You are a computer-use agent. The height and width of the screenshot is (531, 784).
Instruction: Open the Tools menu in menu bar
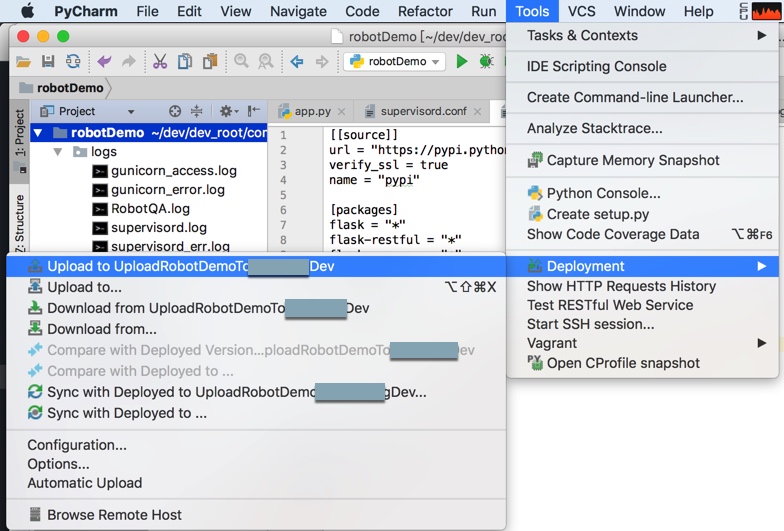pyautogui.click(x=532, y=11)
